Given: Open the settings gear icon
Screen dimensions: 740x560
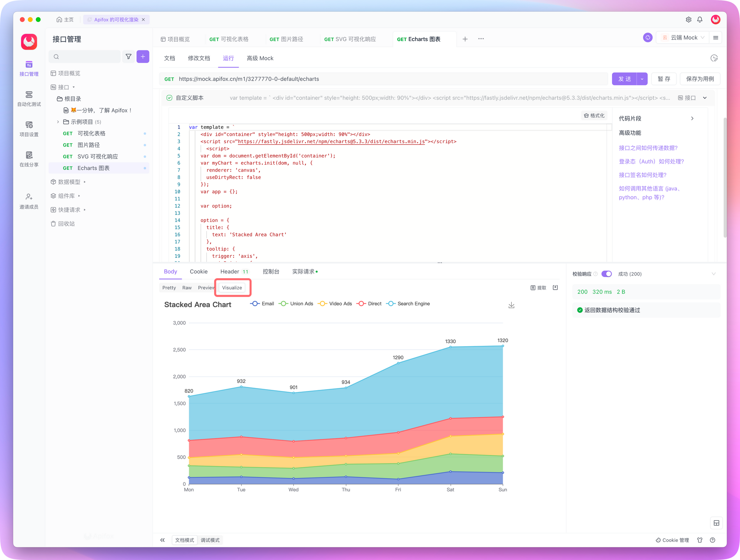Looking at the screenshot, I should pos(688,20).
